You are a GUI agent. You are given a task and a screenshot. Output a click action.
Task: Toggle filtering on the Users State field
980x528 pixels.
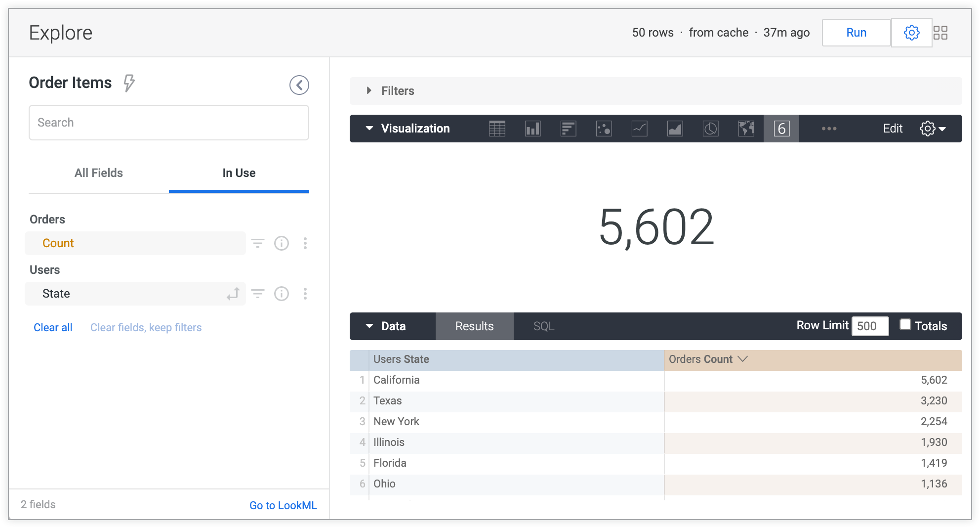point(258,294)
